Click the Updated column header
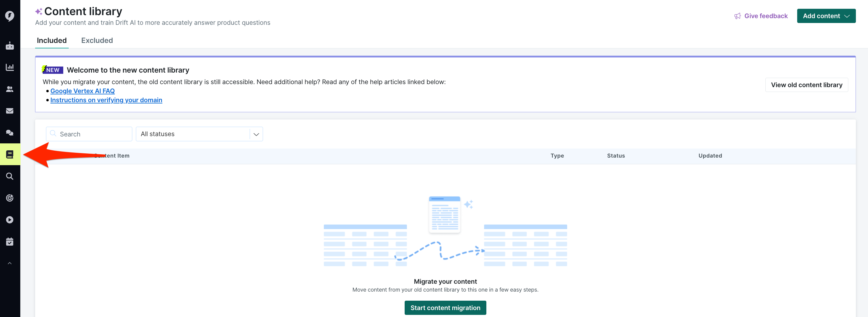Viewport: 868px width, 317px height. point(710,156)
